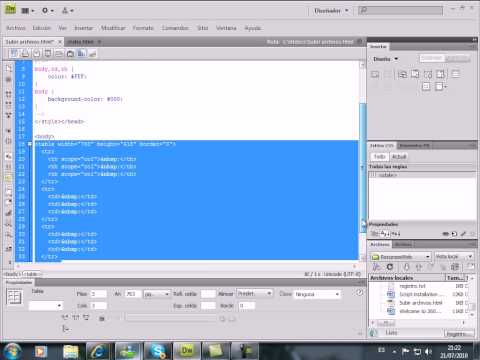Viewport: 480px width, 360px height.
Task: Open the Clase dropdown in Properties
Action: point(317,294)
